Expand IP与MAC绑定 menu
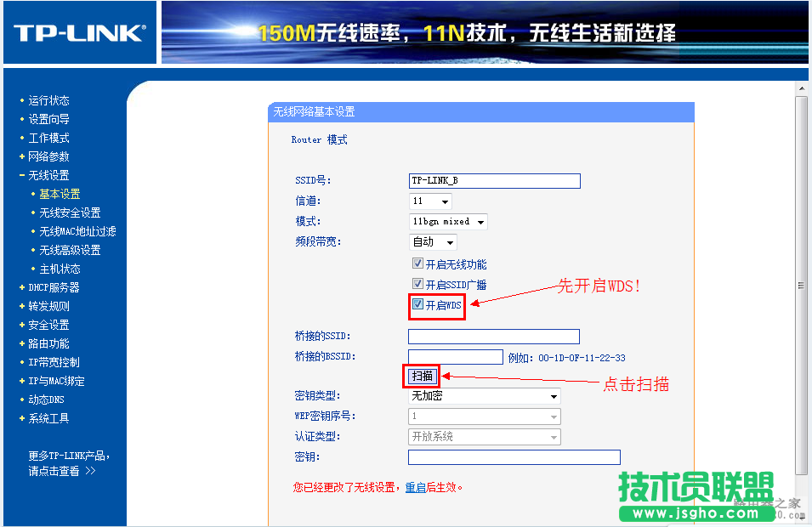The image size is (812, 527). 56,381
